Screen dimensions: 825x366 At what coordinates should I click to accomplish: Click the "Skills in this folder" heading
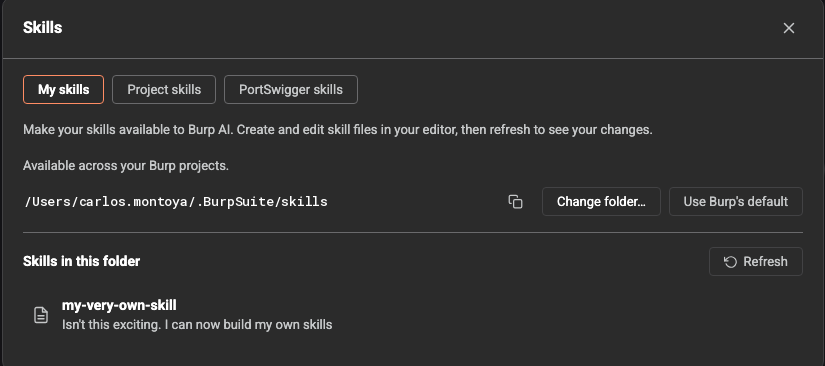click(x=82, y=261)
